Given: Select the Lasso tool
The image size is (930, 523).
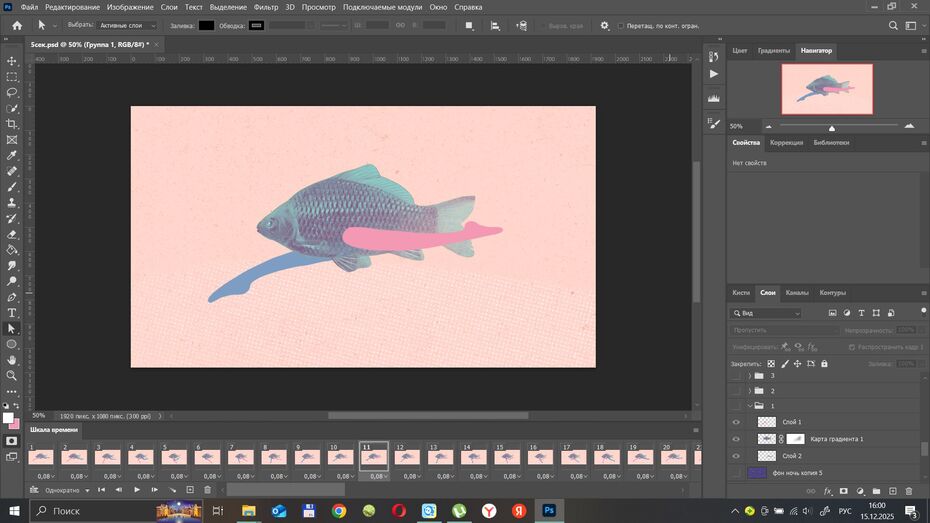Looking at the screenshot, I should (x=12, y=92).
